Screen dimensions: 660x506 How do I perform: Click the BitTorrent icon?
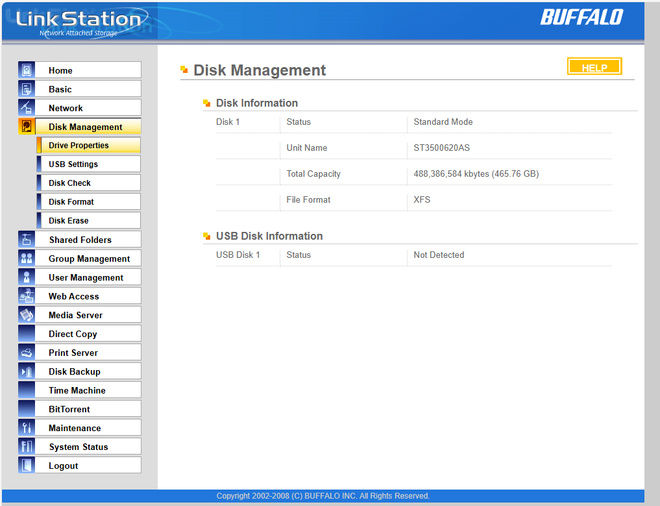[27, 409]
